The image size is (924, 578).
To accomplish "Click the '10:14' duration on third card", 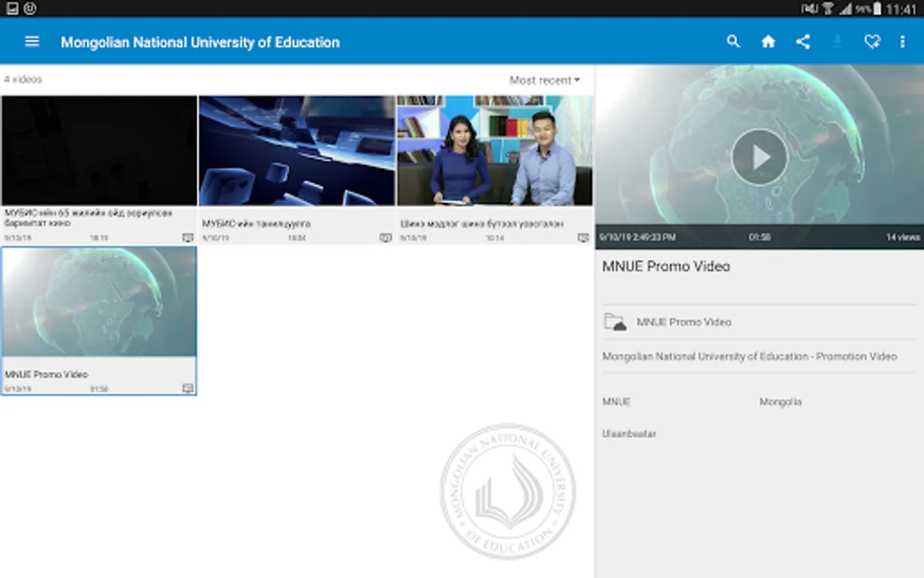I will (495, 238).
